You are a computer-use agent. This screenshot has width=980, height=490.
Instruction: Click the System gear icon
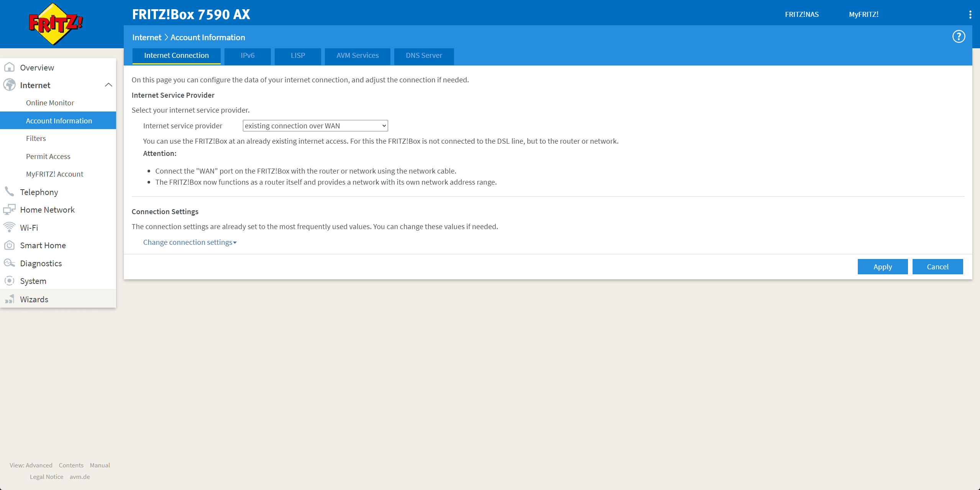tap(9, 281)
